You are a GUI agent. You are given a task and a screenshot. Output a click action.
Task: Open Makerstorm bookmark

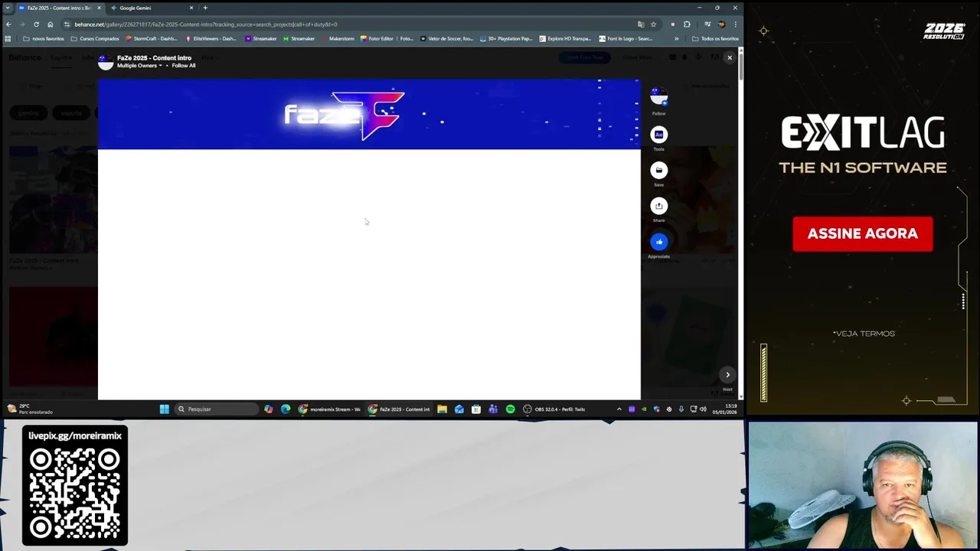point(338,38)
